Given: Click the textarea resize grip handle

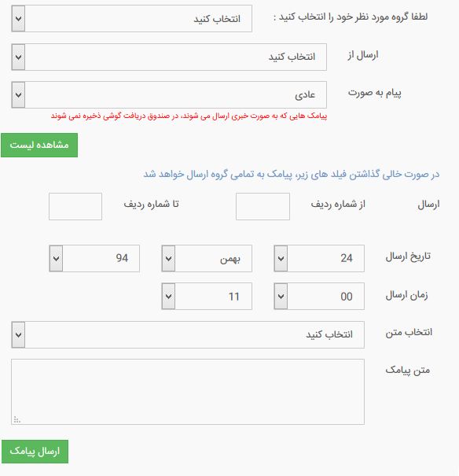Looking at the screenshot, I should click(17, 420).
